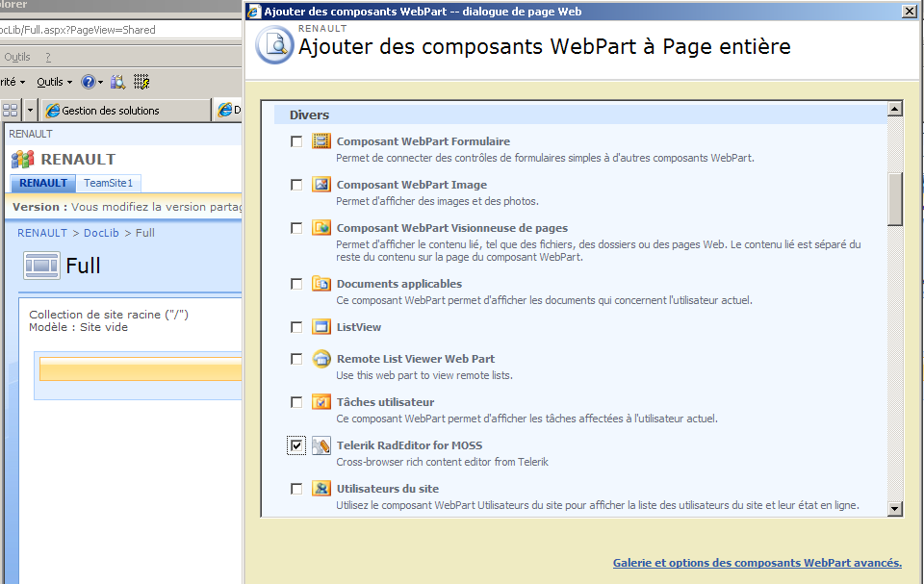Open Galerie et options des composants WebPart avancés
Image resolution: width=924 pixels, height=584 pixels.
coord(757,563)
